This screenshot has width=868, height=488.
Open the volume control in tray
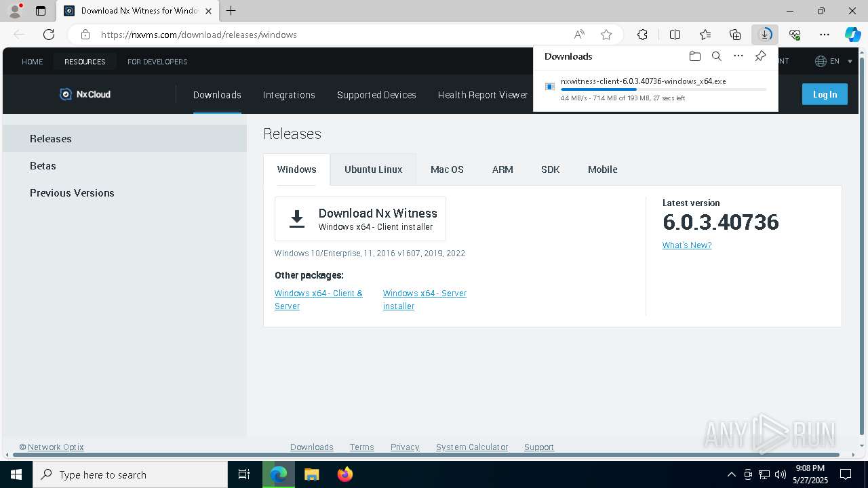[781, 474]
